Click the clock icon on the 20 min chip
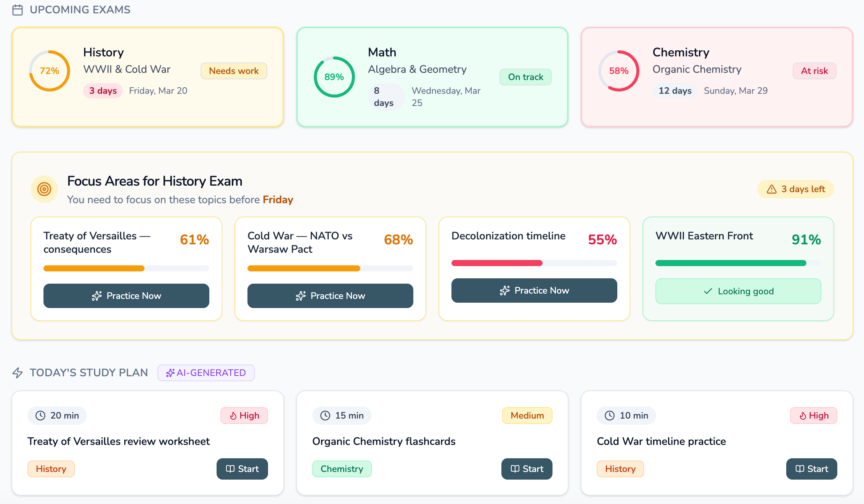The image size is (864, 504). (x=41, y=416)
